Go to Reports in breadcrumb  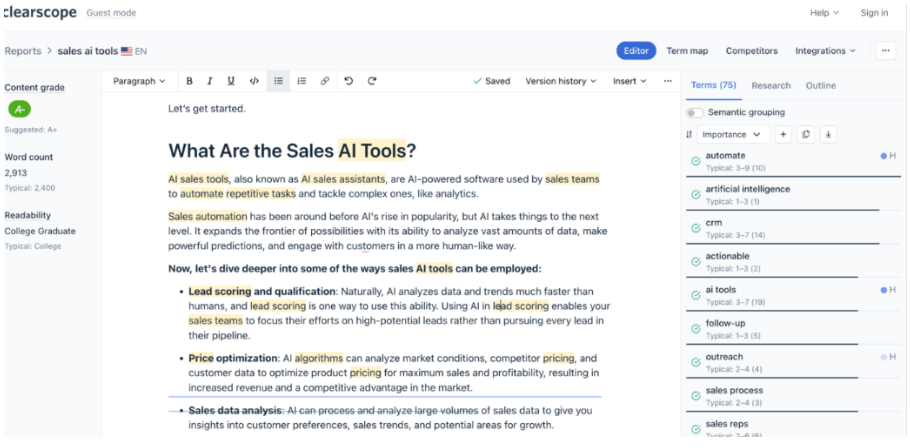coord(23,51)
